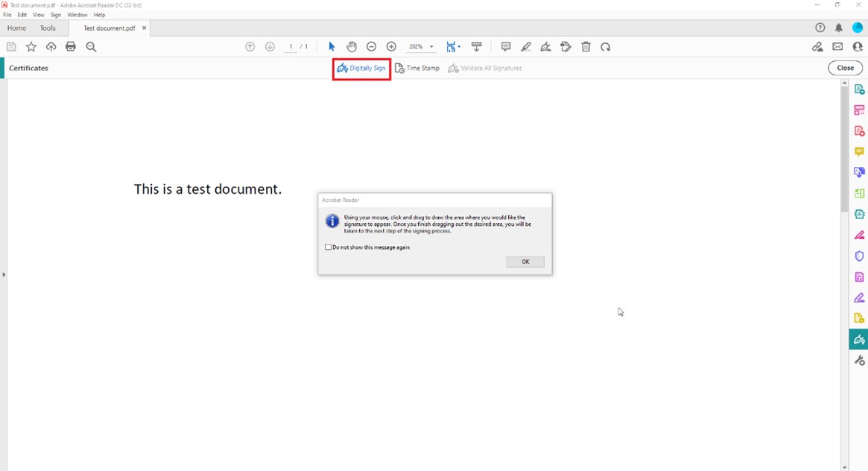Click the Zoom Out minus icon
868x471 pixels.
370,46
